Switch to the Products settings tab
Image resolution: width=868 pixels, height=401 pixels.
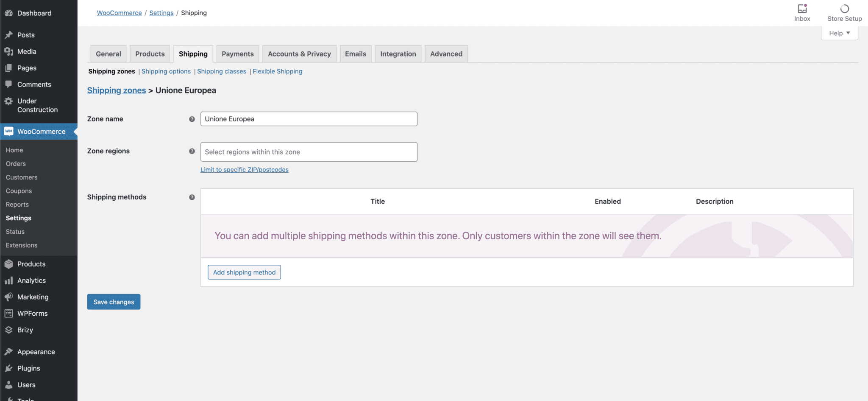(x=150, y=54)
